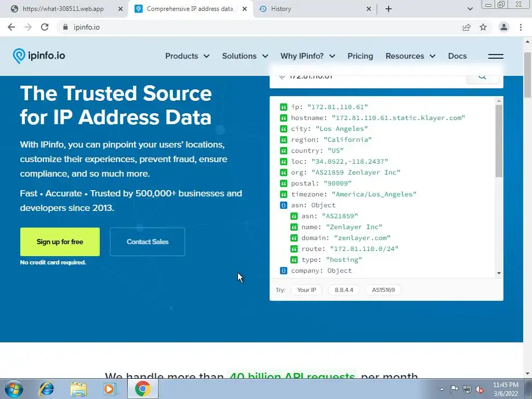Image resolution: width=532 pixels, height=399 pixels.
Task: Click the IP address search field
Action: 368,77
